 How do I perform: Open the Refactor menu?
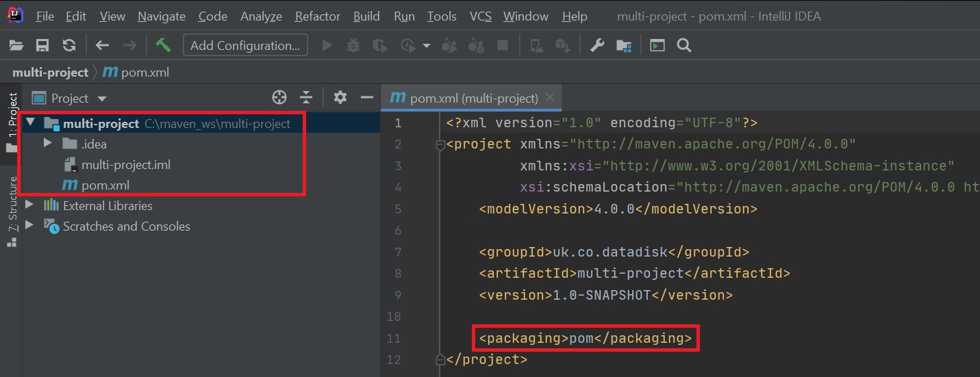[317, 16]
